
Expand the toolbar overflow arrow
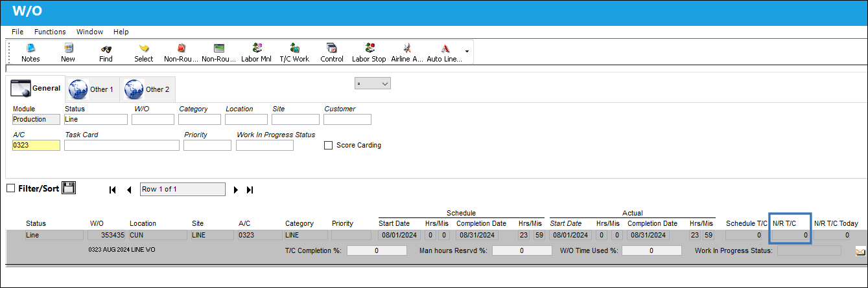[467, 50]
